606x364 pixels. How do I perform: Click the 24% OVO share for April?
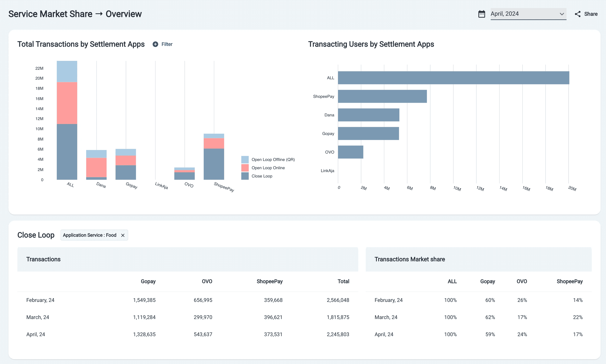[x=522, y=334]
